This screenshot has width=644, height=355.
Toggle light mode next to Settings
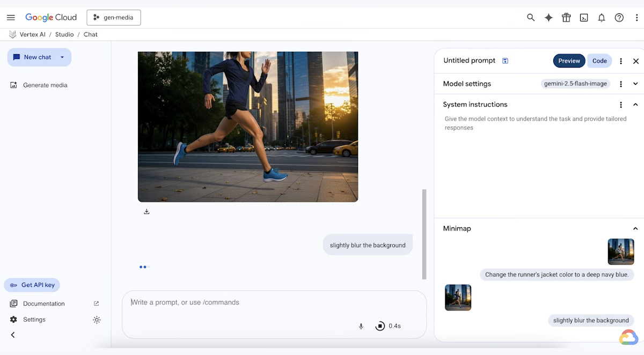[x=97, y=320]
